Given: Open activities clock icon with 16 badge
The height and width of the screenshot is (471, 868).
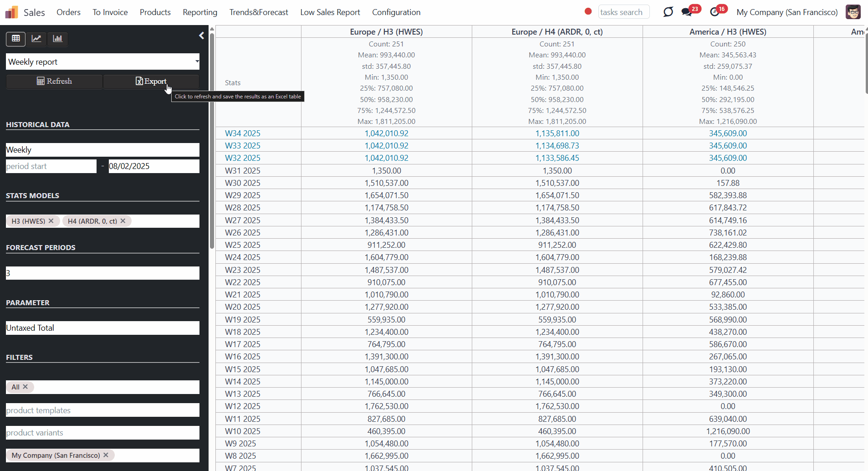Looking at the screenshot, I should 715,12.
